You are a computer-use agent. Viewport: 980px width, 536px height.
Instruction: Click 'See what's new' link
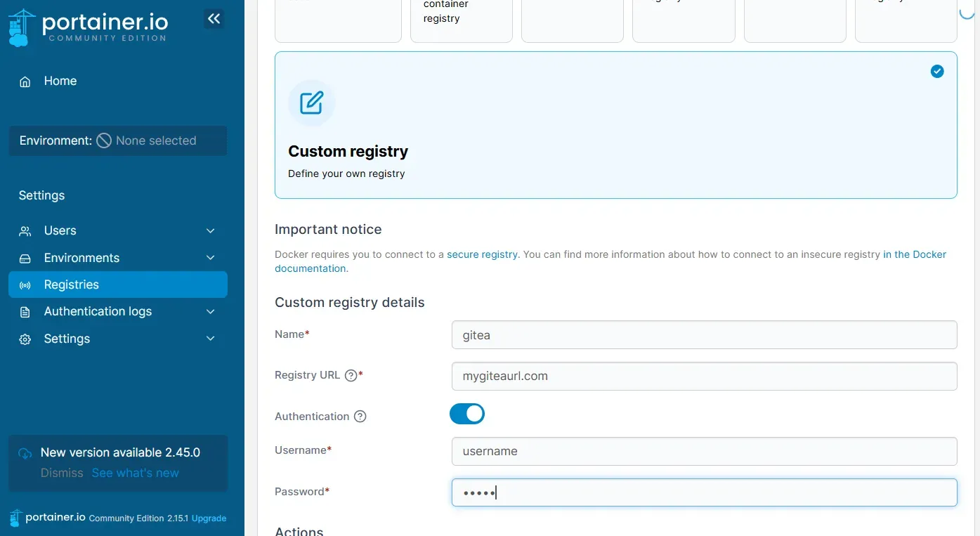coord(136,473)
